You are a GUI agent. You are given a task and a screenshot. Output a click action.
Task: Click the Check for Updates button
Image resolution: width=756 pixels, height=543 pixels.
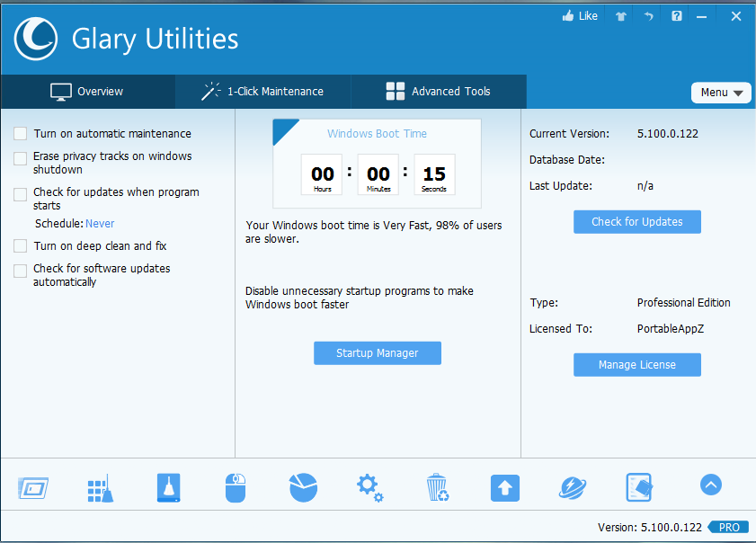tap(637, 222)
